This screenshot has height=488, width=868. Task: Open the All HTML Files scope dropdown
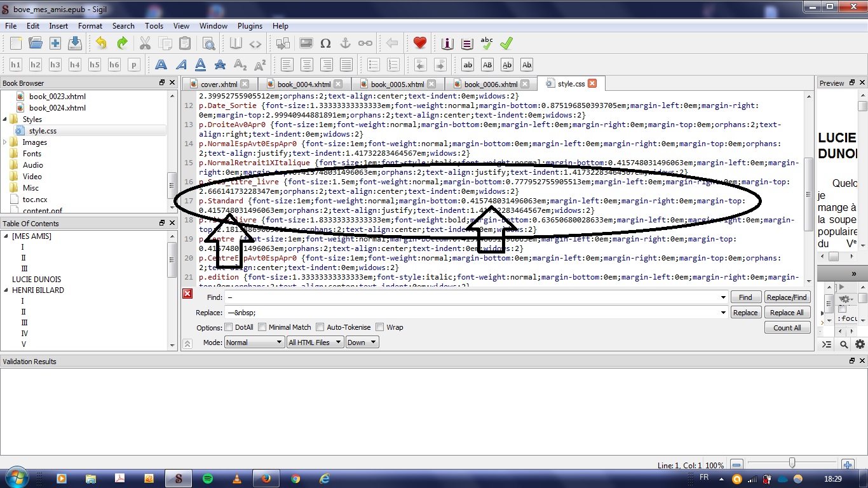(315, 342)
